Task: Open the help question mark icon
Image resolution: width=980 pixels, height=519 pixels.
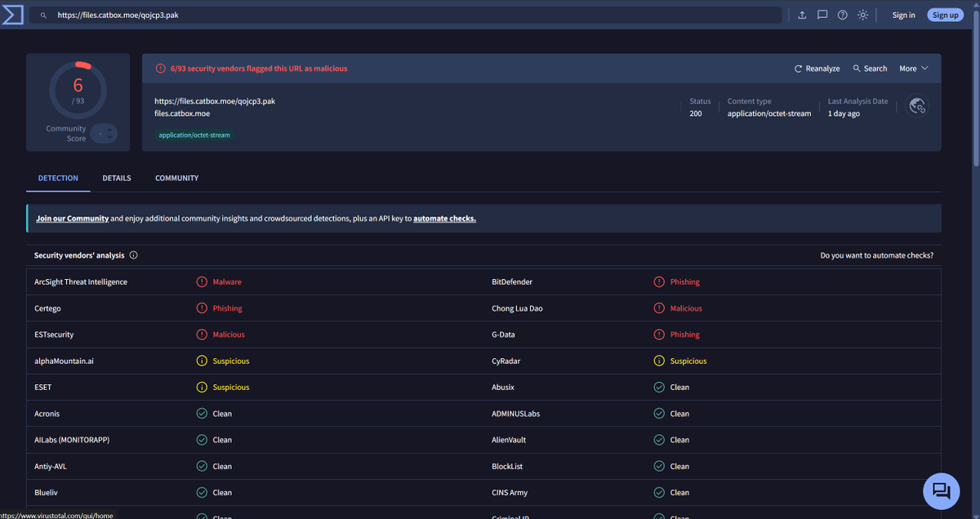Action: (x=843, y=15)
